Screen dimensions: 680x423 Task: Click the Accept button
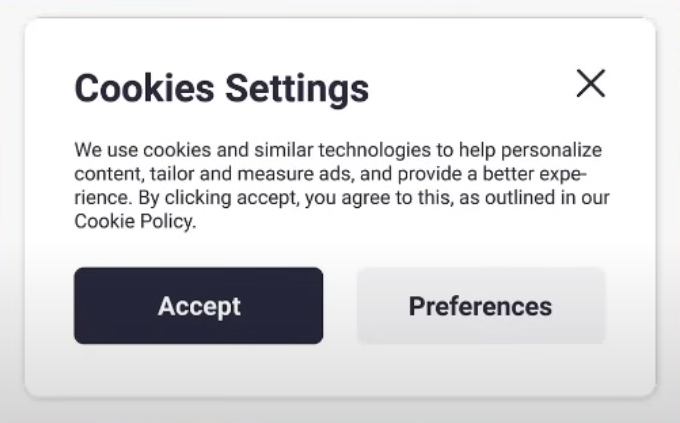[198, 306]
